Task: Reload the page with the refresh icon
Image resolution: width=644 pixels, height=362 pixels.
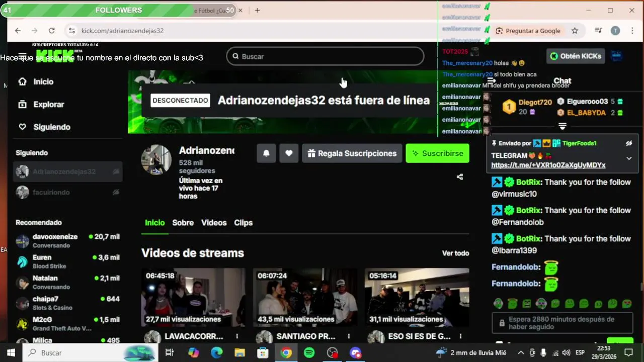Action: click(x=51, y=31)
